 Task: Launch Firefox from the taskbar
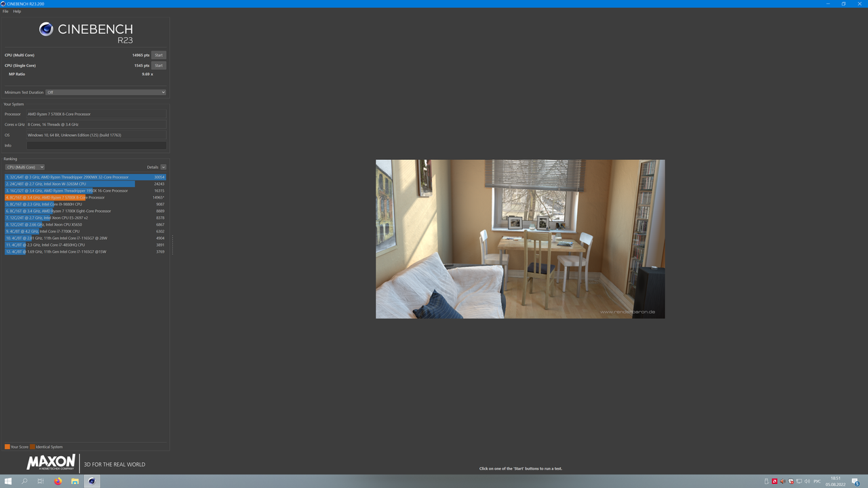[x=58, y=481]
